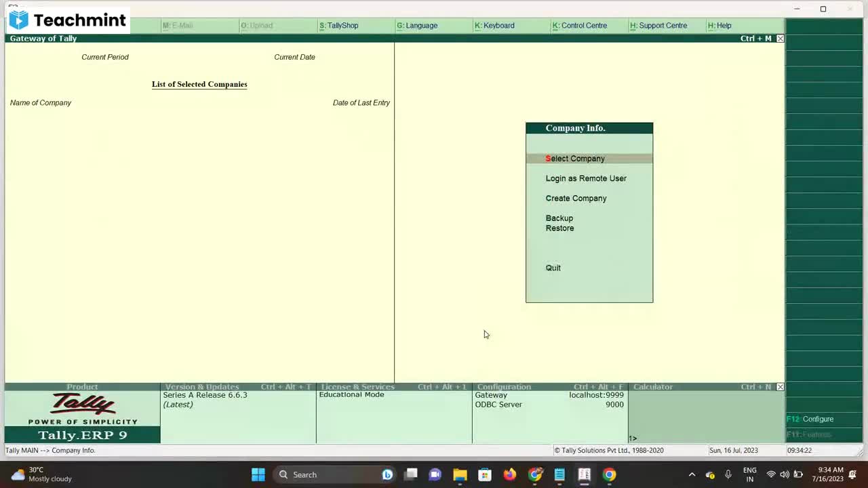Open the Microsoft Store from the taskbar
Image resolution: width=868 pixels, height=488 pixels.
[x=484, y=474]
